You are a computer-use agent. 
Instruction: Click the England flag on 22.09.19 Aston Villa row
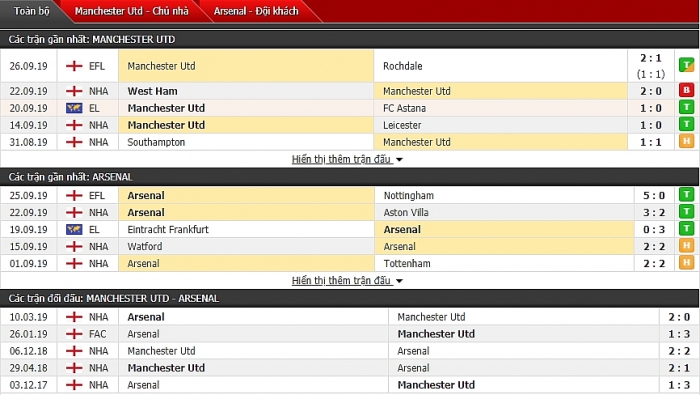point(74,212)
